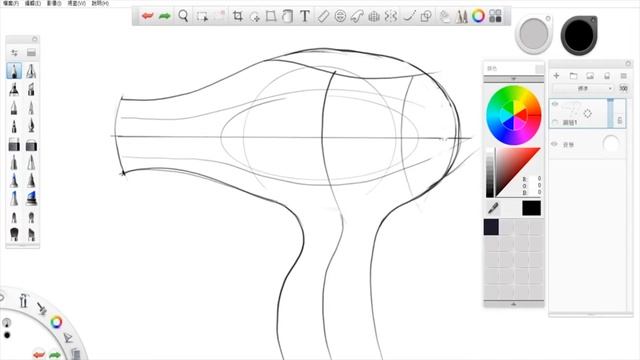This screenshot has width=640, height=360.
Task: Open the 檔案 (File) menu
Action: point(11,3)
